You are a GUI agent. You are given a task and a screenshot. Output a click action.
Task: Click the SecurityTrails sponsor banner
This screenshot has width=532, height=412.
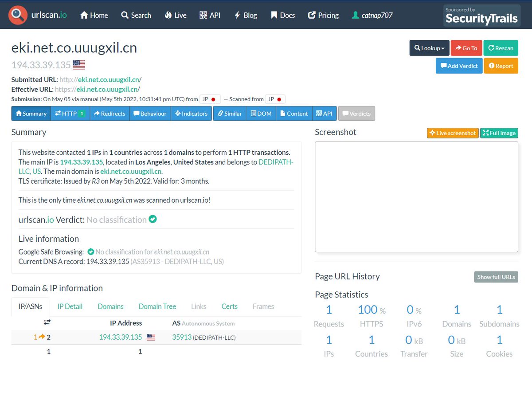482,16
